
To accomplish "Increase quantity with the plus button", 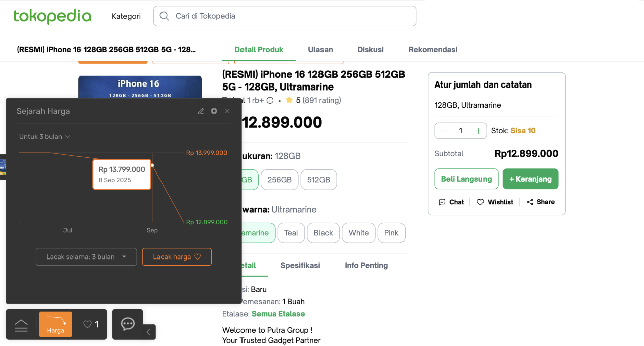I will tap(478, 131).
